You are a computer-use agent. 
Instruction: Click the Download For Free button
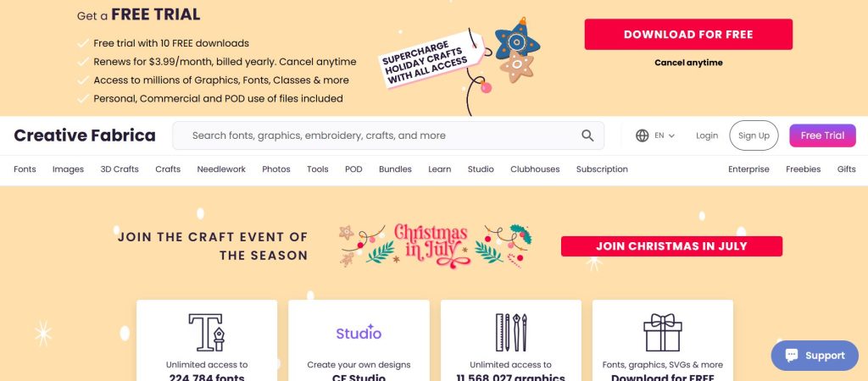tap(688, 34)
